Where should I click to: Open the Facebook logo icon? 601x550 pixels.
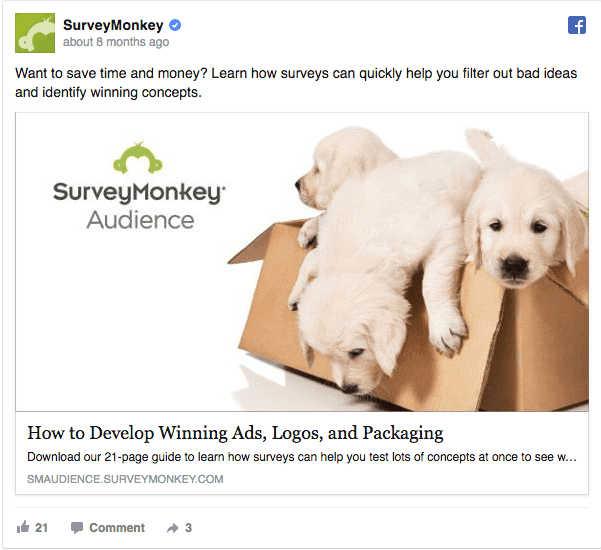click(576, 25)
